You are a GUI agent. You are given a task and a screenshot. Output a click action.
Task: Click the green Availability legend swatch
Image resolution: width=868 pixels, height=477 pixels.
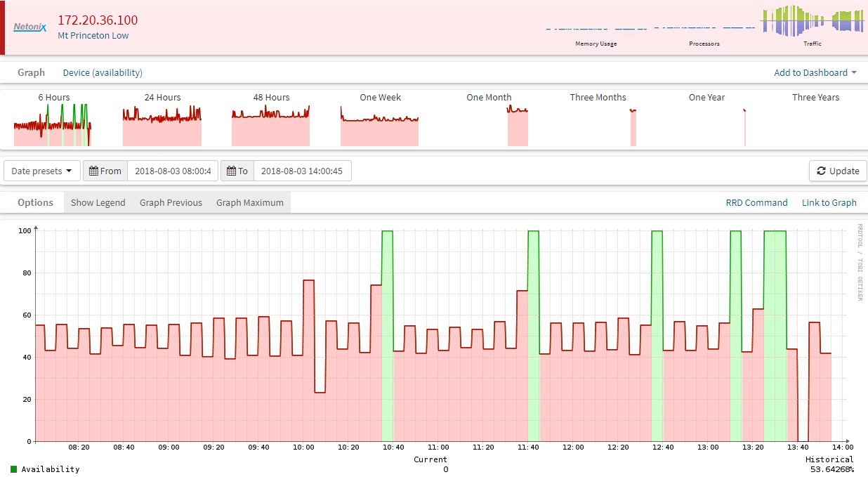(13, 469)
